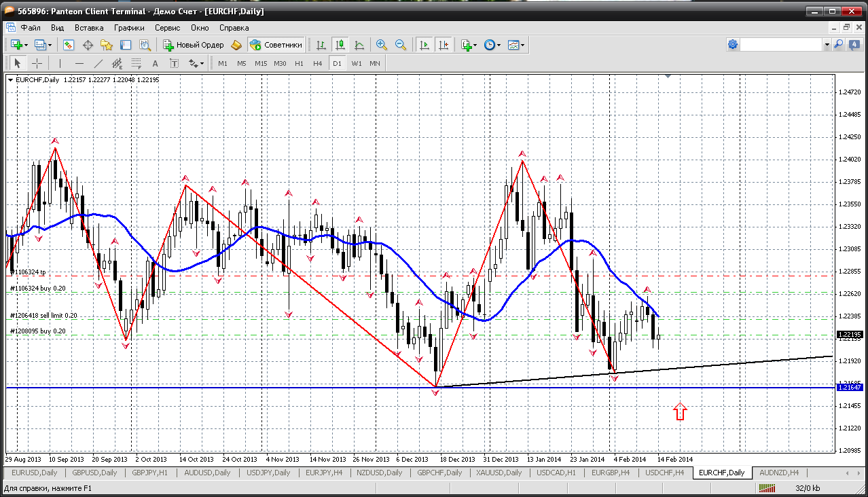Open the Templates icon
This screenshot has height=497, width=868.
[x=513, y=45]
